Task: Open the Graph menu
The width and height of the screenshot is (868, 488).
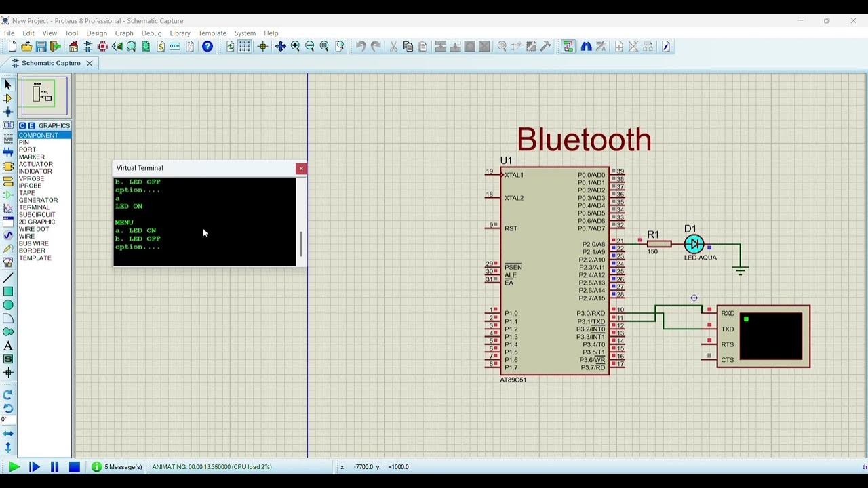Action: [124, 33]
